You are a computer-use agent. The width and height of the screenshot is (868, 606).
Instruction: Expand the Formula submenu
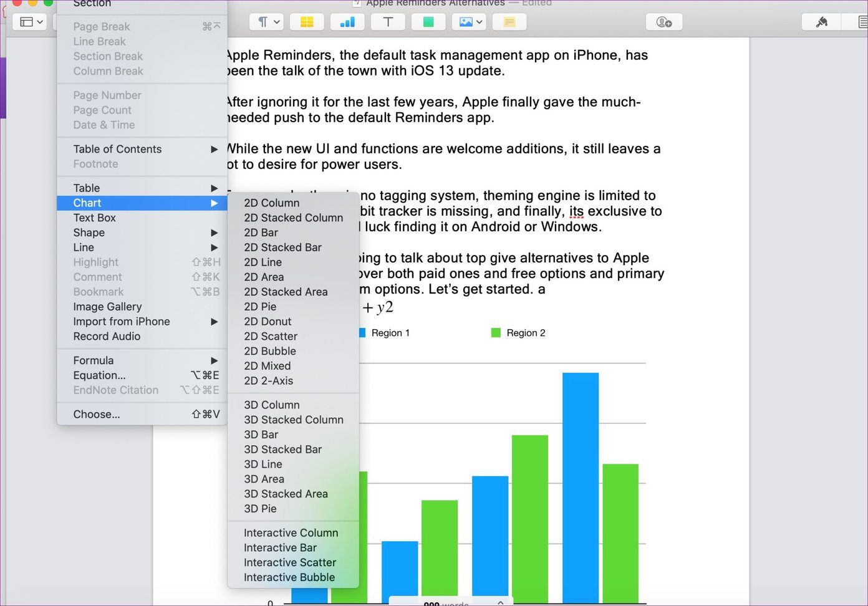point(142,360)
